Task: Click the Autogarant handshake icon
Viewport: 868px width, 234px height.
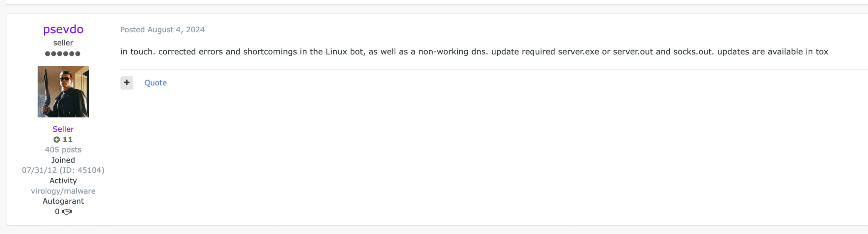Action: (67, 212)
